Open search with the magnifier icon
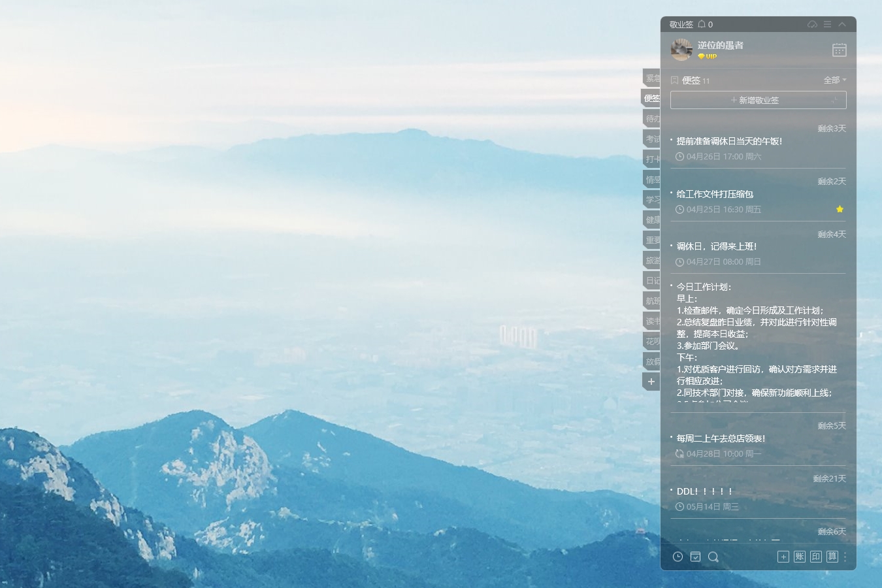This screenshot has height=588, width=882. pos(713,557)
